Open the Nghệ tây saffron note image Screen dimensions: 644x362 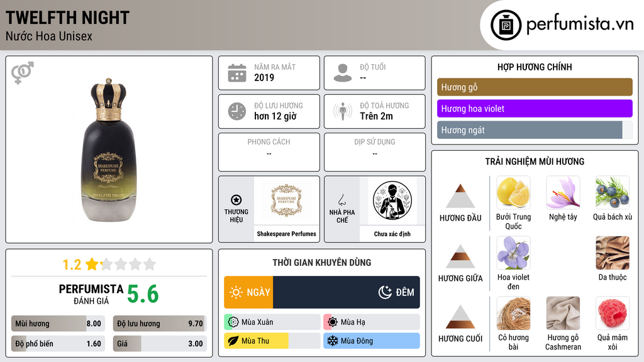563,192
